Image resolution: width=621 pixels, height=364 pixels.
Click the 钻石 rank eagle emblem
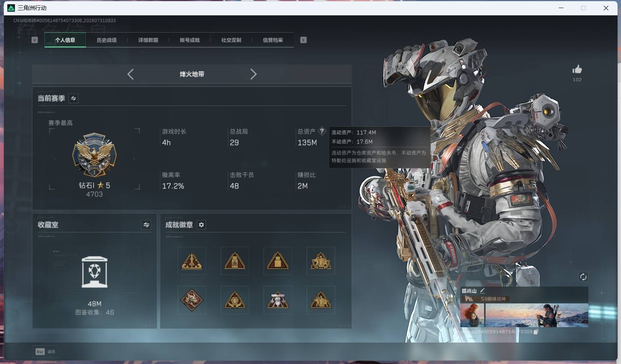click(x=94, y=155)
